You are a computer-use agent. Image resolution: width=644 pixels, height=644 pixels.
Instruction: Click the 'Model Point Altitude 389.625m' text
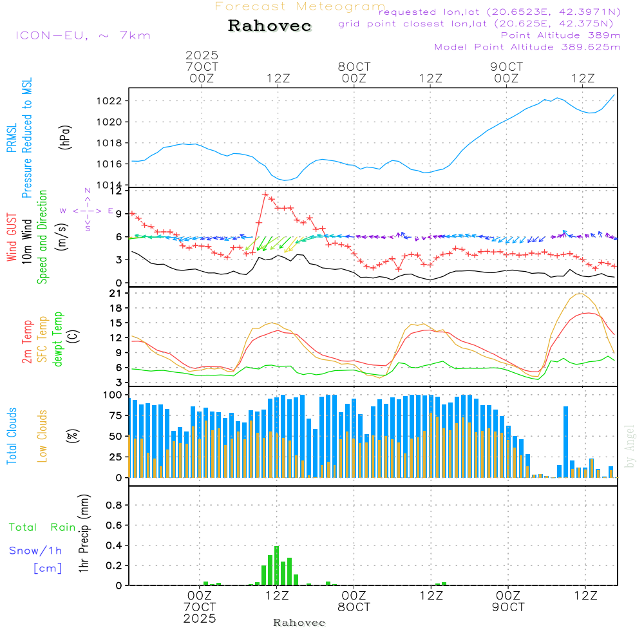[x=527, y=47]
